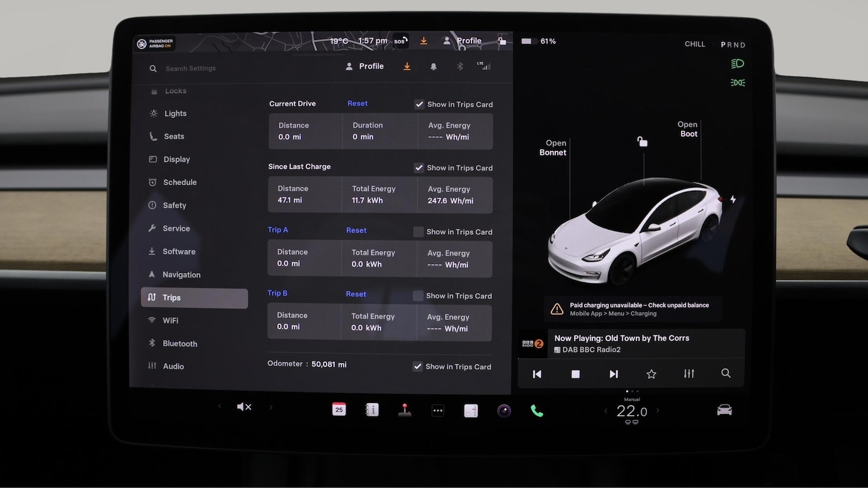Tap the car controls icon

click(724, 410)
